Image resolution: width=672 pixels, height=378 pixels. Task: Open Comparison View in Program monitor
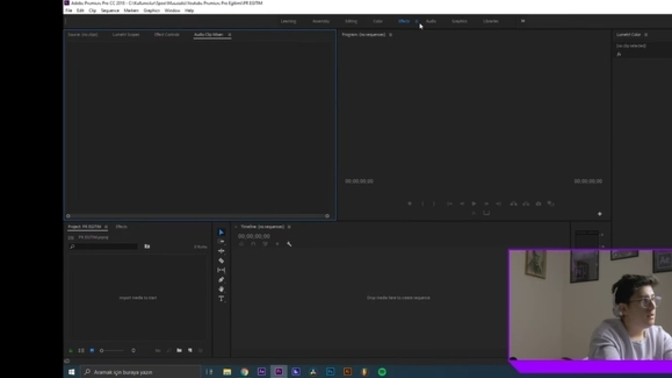pos(551,204)
